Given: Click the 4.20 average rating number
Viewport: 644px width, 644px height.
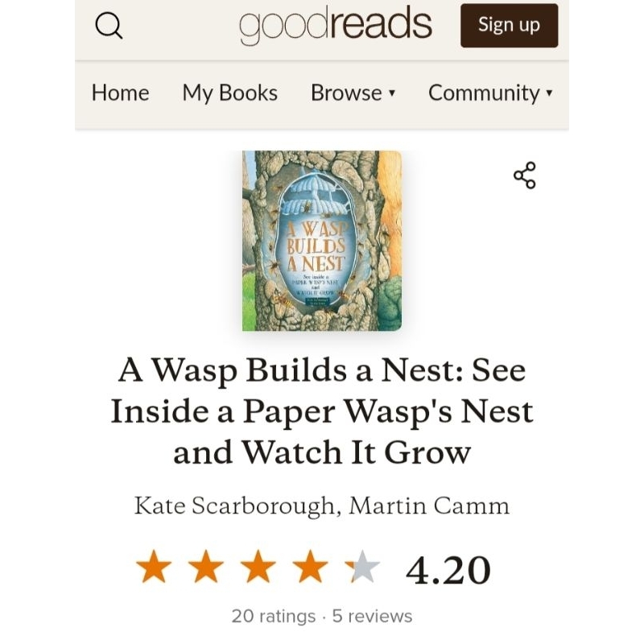Looking at the screenshot, I should 448,570.
